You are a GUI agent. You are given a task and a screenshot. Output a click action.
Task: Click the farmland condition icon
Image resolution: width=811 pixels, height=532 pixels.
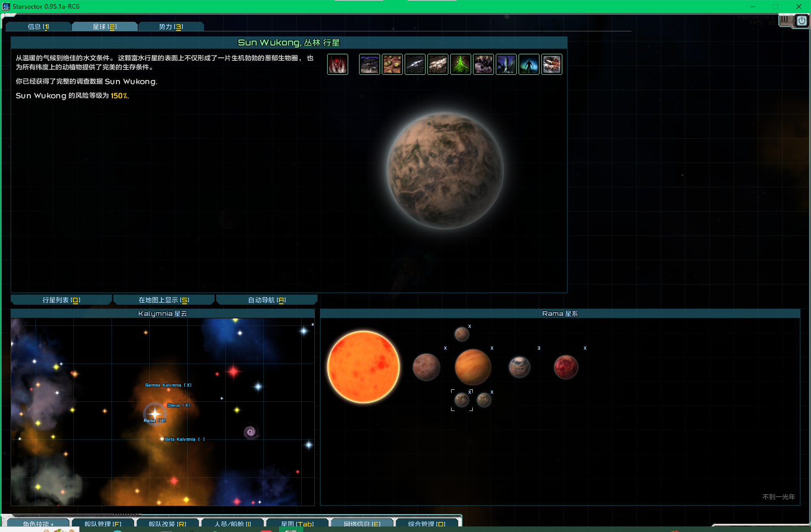(x=392, y=64)
